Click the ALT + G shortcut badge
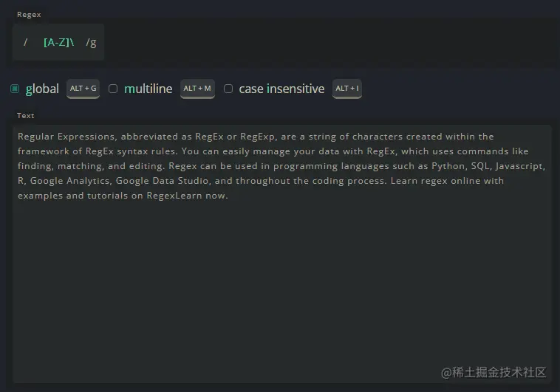560x392 pixels. tap(83, 89)
